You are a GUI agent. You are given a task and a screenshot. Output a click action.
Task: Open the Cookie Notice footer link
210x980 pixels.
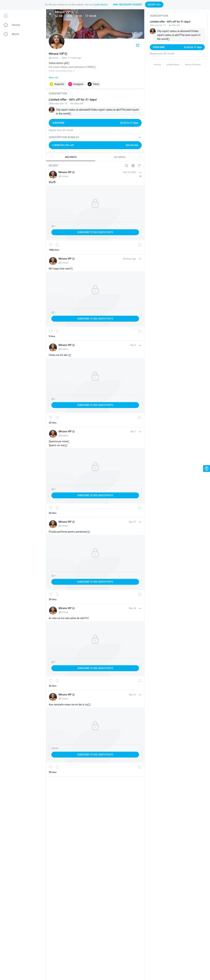173,65
